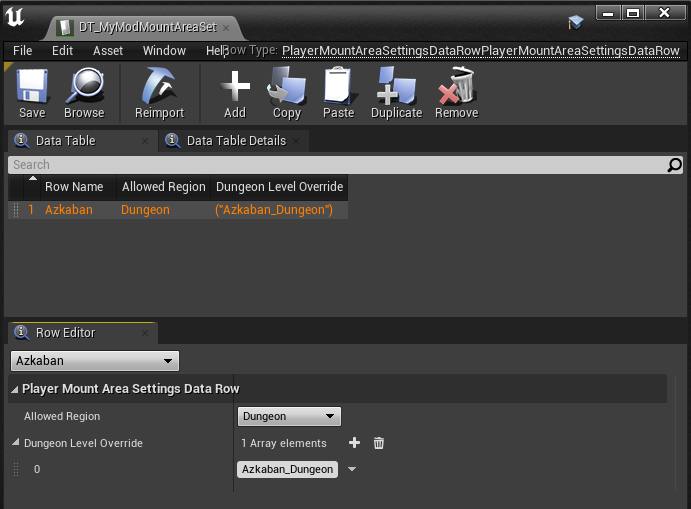Collapse the Dungeon Level Override array

[x=16, y=442]
